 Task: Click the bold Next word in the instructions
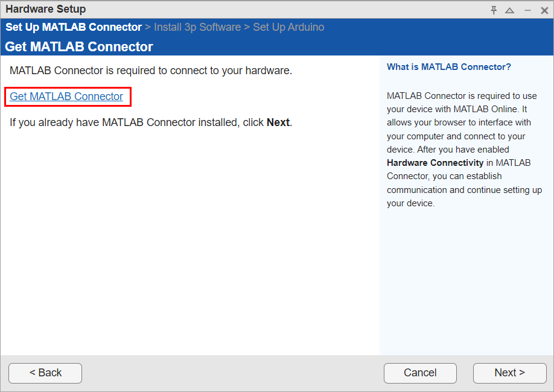click(x=278, y=122)
